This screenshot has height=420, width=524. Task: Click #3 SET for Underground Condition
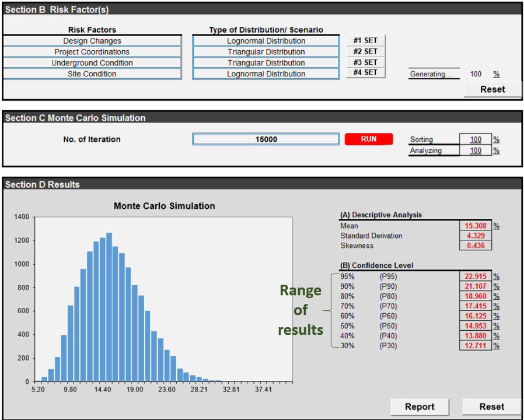tap(365, 62)
